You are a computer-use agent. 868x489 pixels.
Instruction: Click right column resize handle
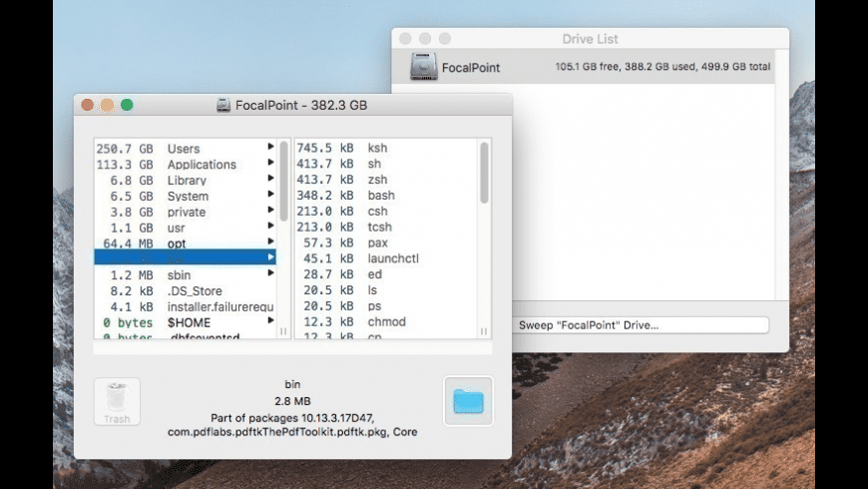(x=484, y=331)
